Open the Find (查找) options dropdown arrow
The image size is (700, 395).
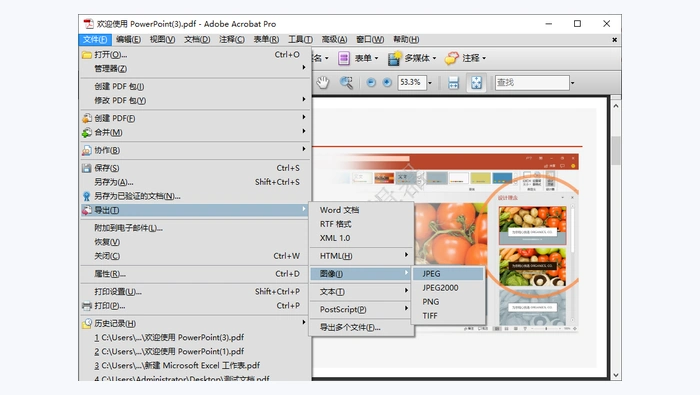coord(573,83)
